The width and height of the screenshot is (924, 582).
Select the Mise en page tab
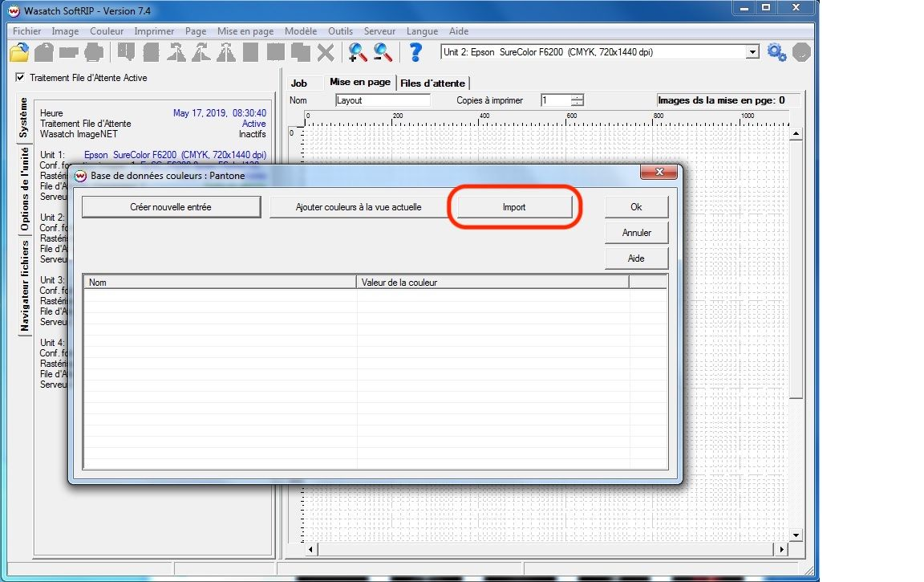coord(360,82)
